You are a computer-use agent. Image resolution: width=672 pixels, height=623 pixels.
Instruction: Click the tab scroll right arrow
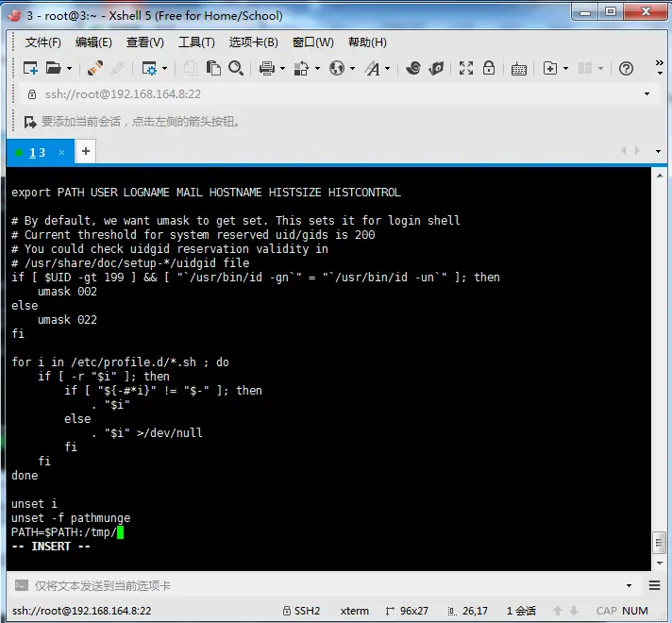click(638, 150)
